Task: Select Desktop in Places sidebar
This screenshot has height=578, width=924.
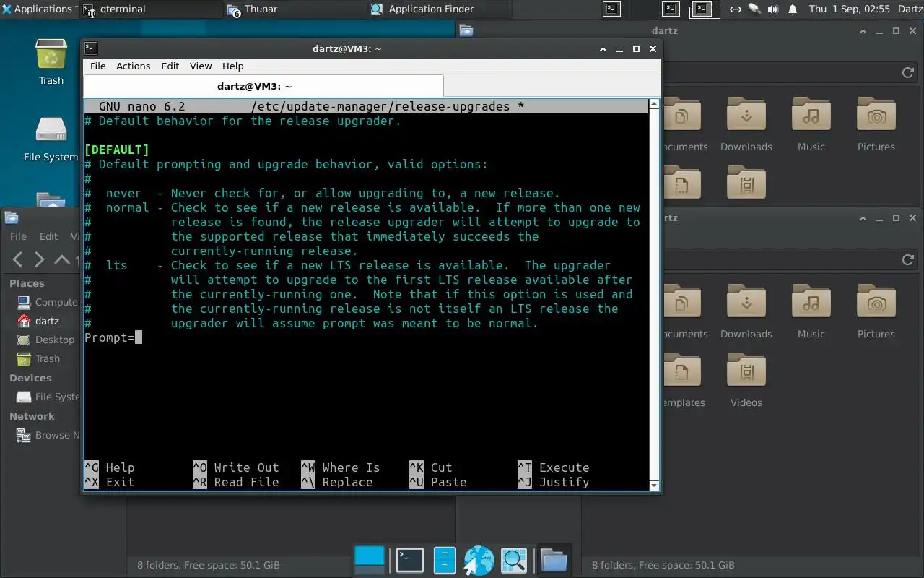Action: (x=47, y=340)
